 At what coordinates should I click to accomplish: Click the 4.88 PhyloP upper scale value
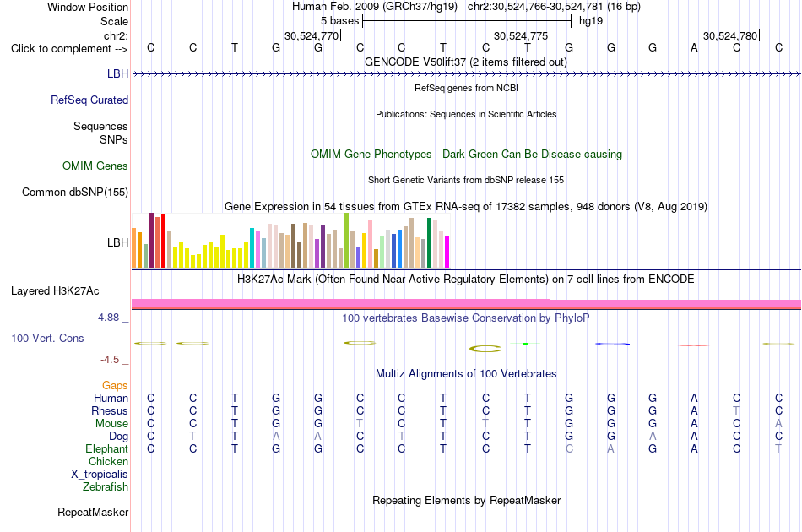click(108, 318)
